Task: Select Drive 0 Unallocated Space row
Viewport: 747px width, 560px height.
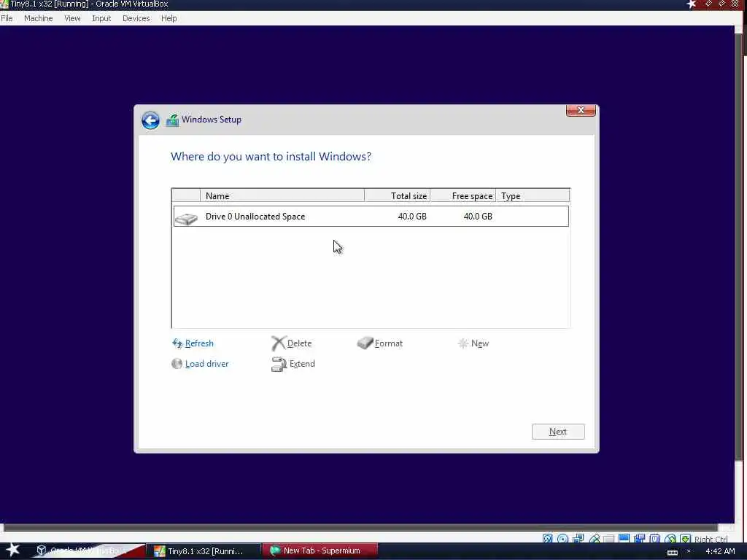Action: [371, 216]
